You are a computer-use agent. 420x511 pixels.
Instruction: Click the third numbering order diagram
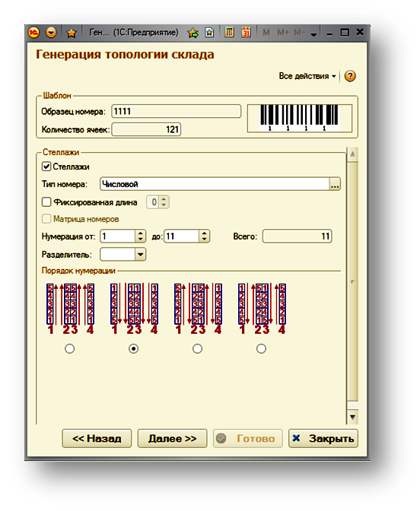[x=198, y=308]
